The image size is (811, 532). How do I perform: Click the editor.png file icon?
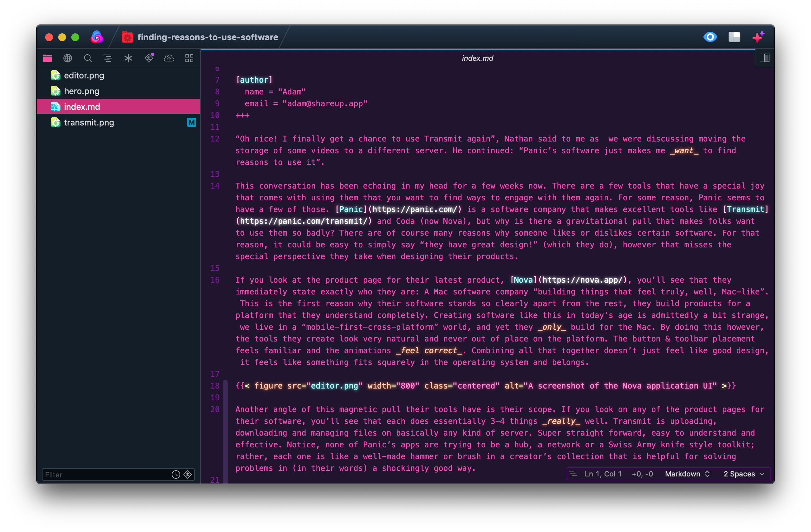pyautogui.click(x=56, y=75)
